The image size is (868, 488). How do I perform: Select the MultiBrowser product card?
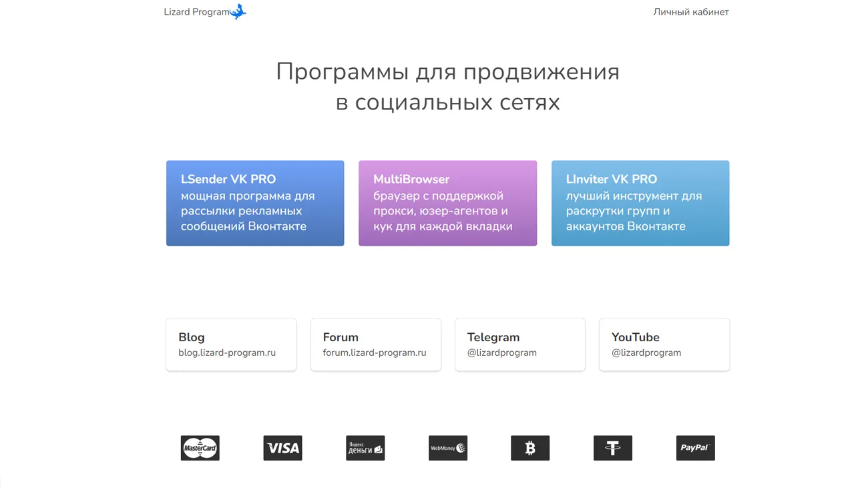pos(447,203)
